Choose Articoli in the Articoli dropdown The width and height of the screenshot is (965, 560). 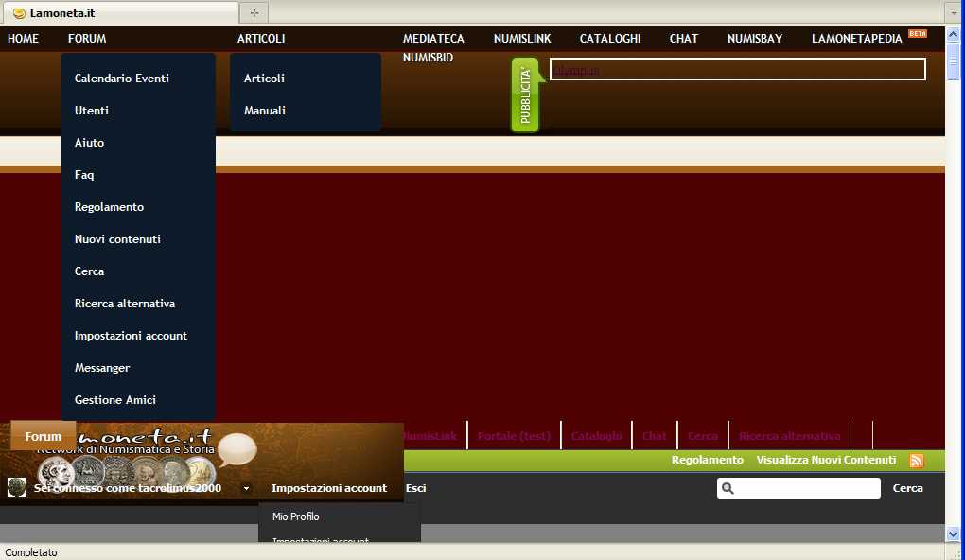(x=264, y=79)
